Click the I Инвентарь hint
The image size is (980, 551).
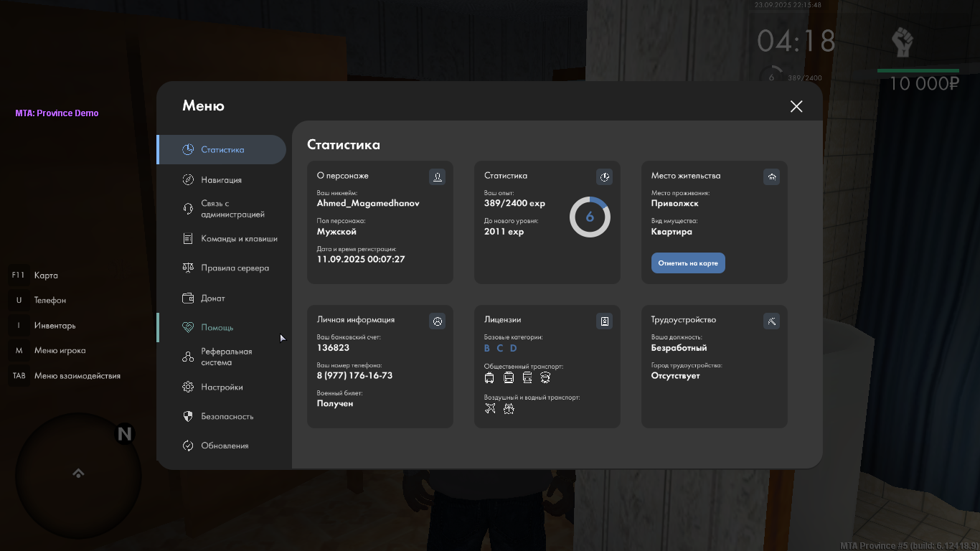click(42, 325)
